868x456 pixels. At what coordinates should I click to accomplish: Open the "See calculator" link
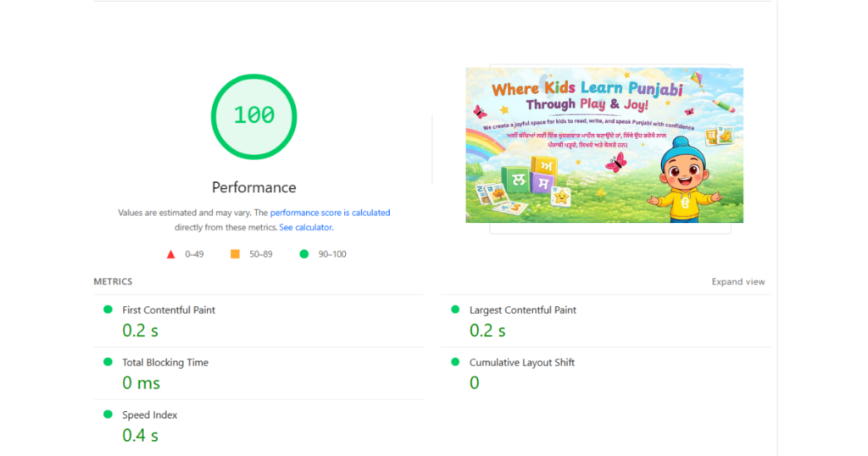point(305,227)
